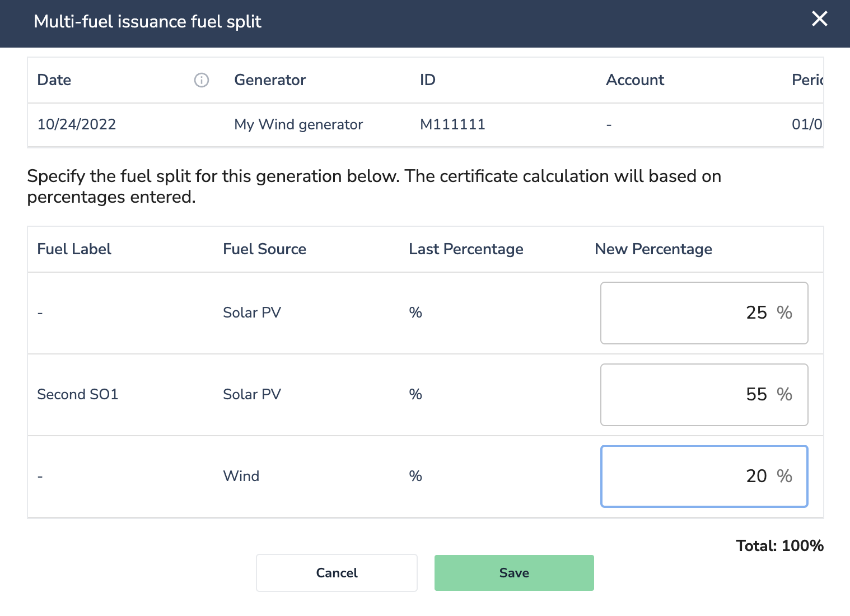Click the 10/24/2022 date cell
Viewport: 850px width, 616px height.
(x=77, y=124)
